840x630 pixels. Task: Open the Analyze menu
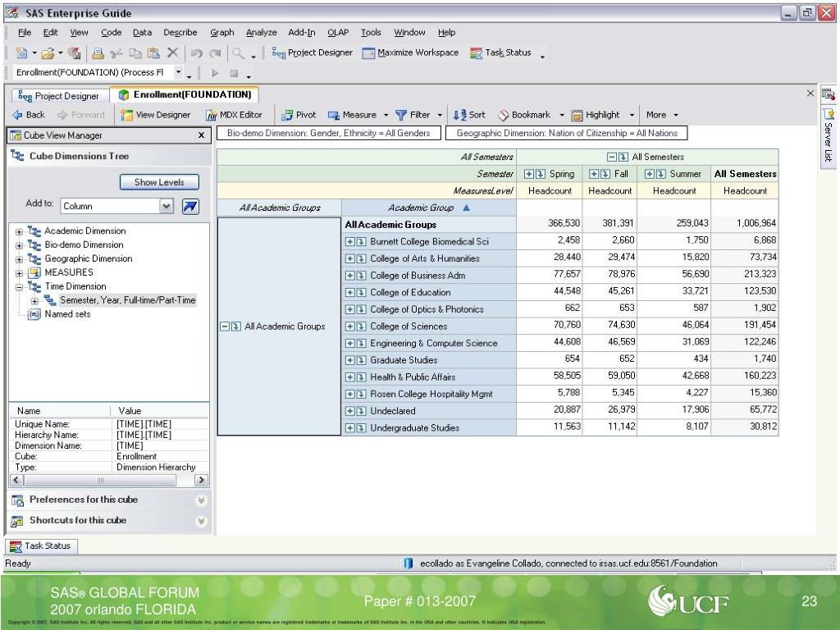(262, 33)
